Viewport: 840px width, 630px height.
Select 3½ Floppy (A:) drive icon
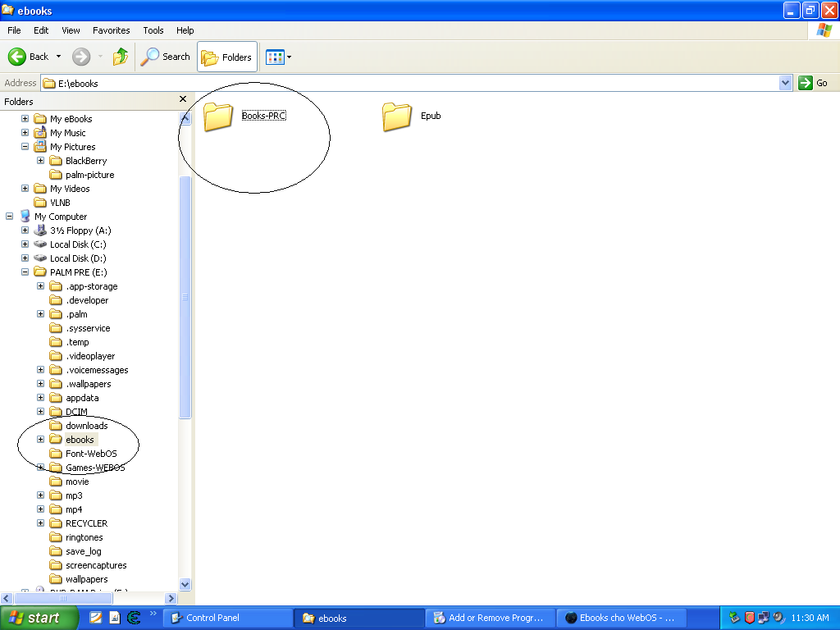(40, 231)
